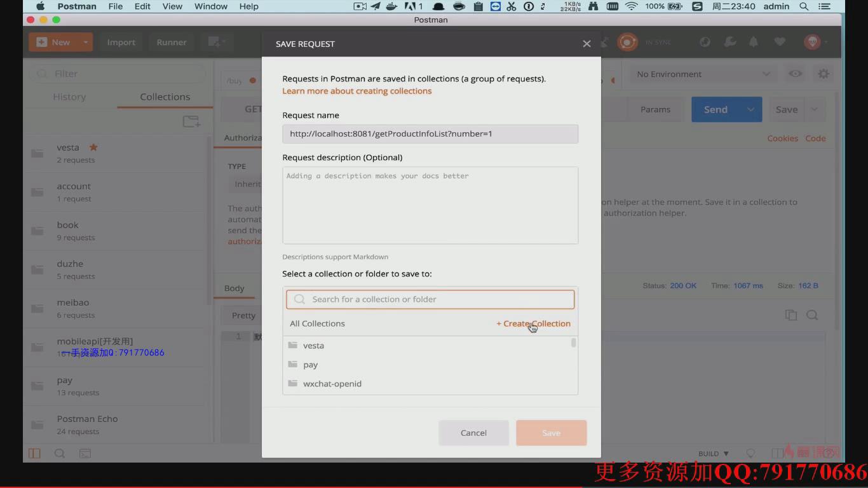The width and height of the screenshot is (868, 488).
Task: Switch to the Collections tab
Action: 165,97
